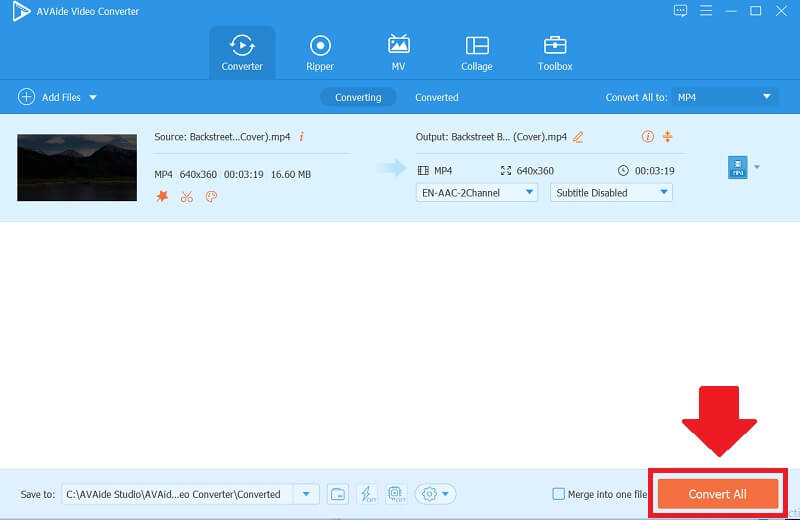Expand the EN-AAC-2Channel audio dropdown

pyautogui.click(x=476, y=192)
